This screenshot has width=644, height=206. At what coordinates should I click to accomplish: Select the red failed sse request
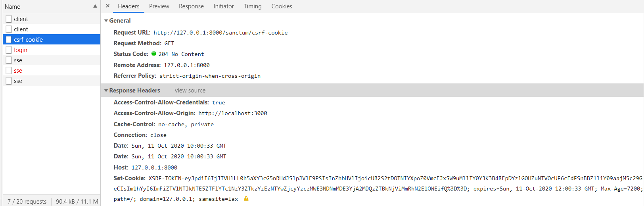pos(18,71)
